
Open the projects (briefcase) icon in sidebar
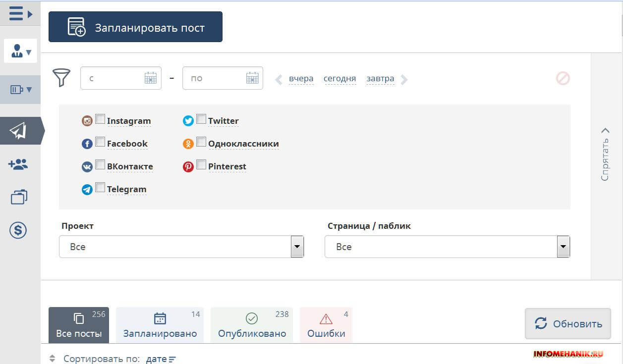tap(18, 197)
